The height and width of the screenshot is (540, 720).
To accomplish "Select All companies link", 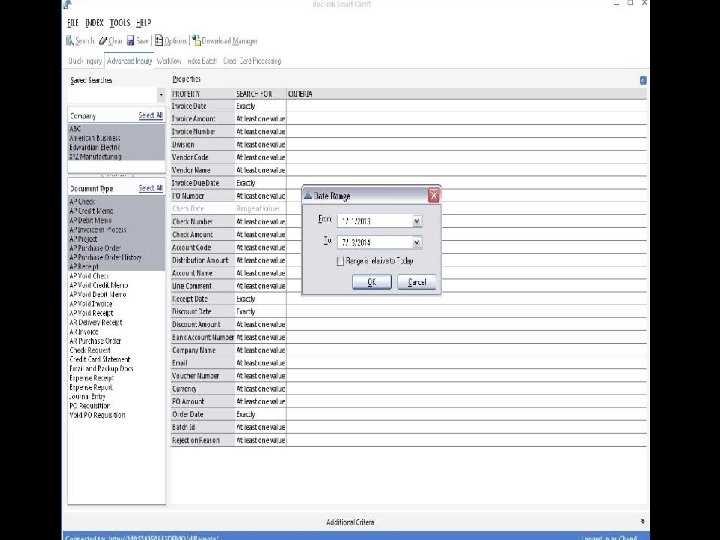I will pyautogui.click(x=151, y=115).
